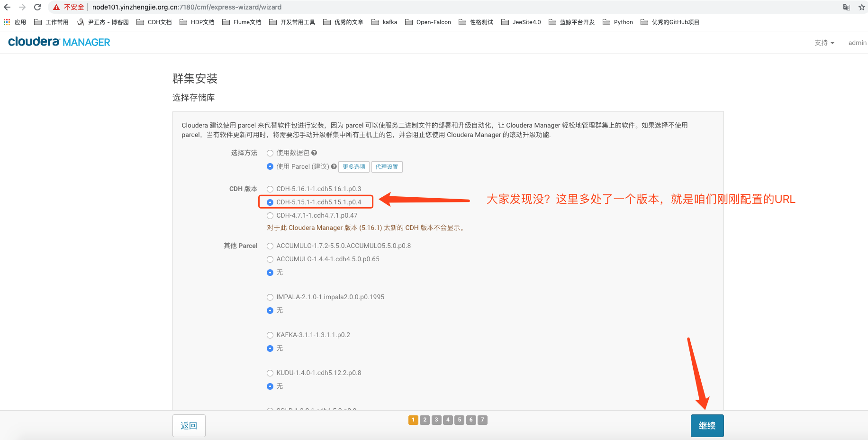Image resolution: width=868 pixels, height=440 pixels.
Task: Open the 工作常用 bookmark folder
Action: [51, 22]
